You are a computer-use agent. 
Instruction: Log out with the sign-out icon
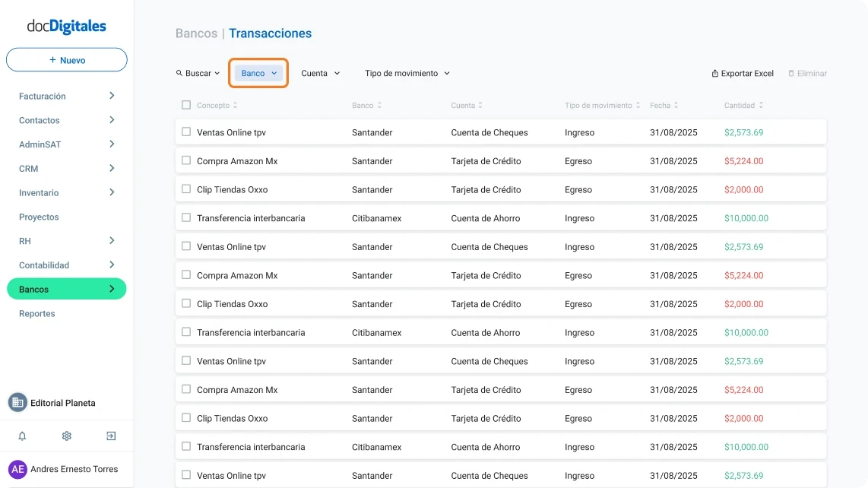[111, 436]
